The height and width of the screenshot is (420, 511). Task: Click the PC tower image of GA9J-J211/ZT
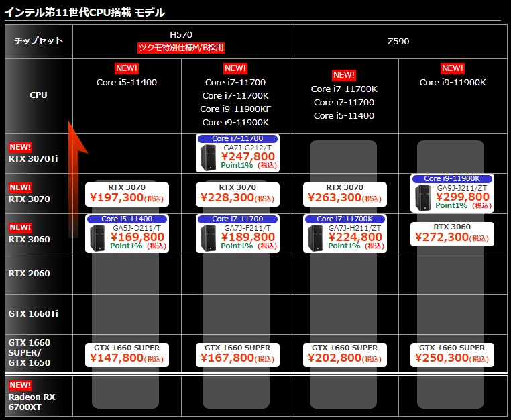coord(422,198)
